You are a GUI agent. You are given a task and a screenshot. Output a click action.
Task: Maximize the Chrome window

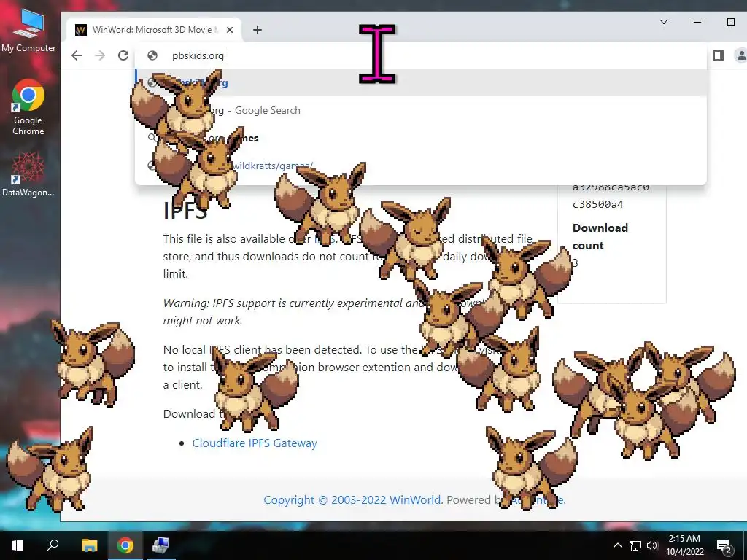731,22
